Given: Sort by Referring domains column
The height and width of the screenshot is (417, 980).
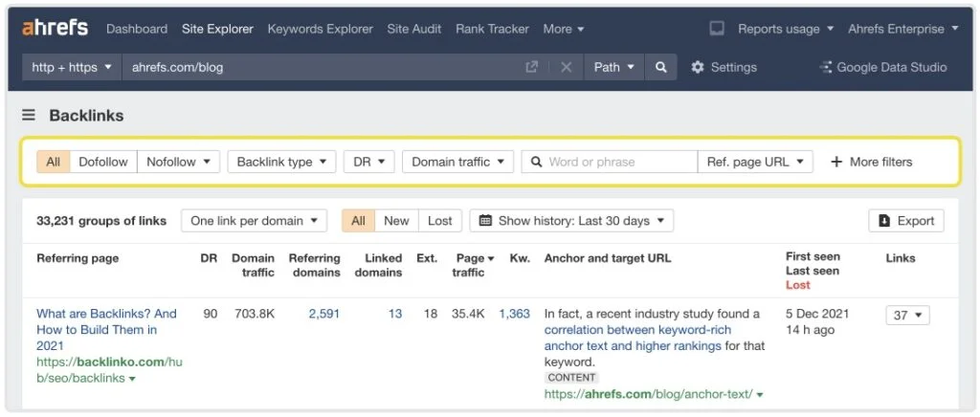Looking at the screenshot, I should [314, 265].
